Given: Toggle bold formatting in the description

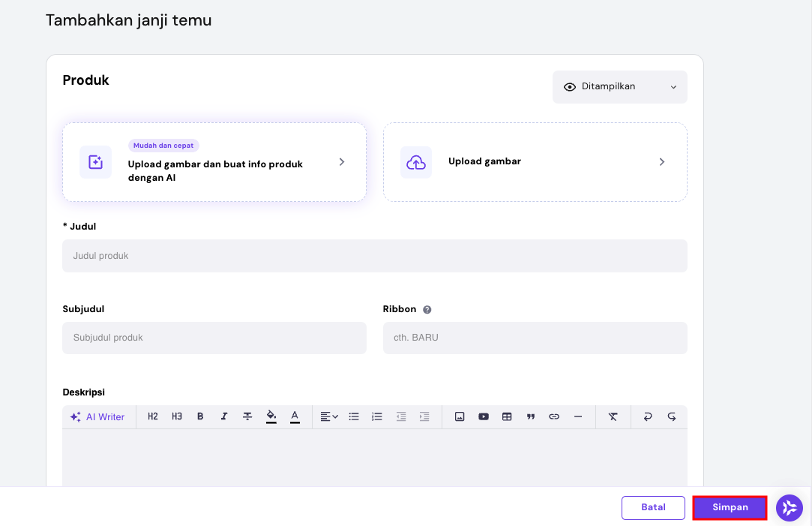Looking at the screenshot, I should pyautogui.click(x=200, y=416).
